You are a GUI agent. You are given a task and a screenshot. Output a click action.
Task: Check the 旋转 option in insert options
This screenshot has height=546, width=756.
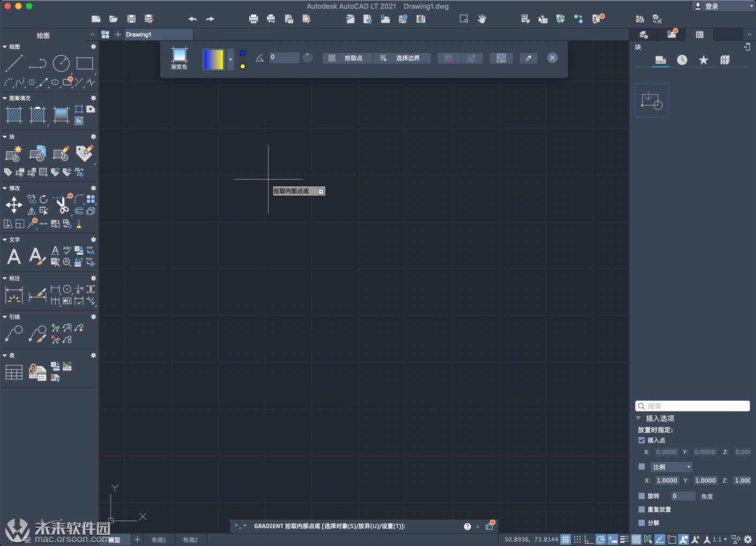click(642, 496)
